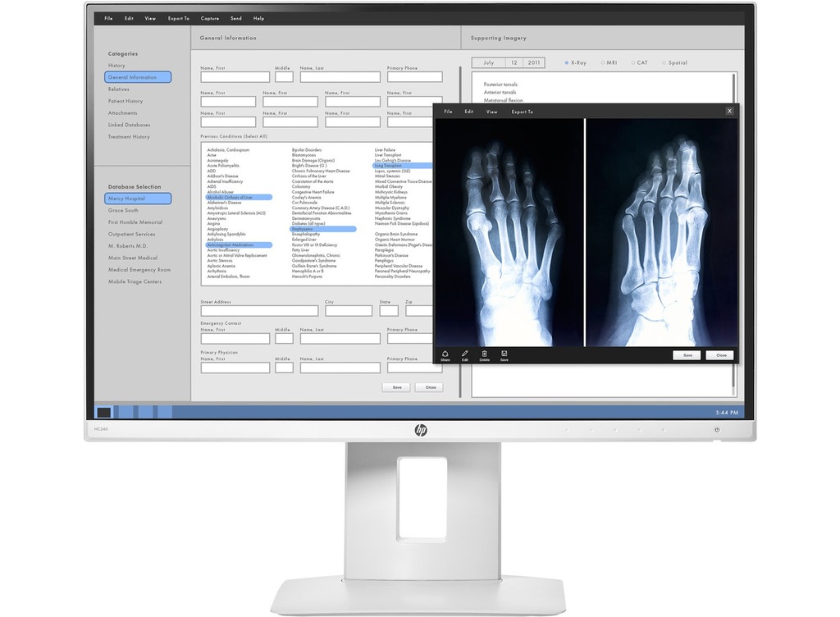
Task: Choose Medical Emergency Room in Database Selection
Action: [x=139, y=269]
